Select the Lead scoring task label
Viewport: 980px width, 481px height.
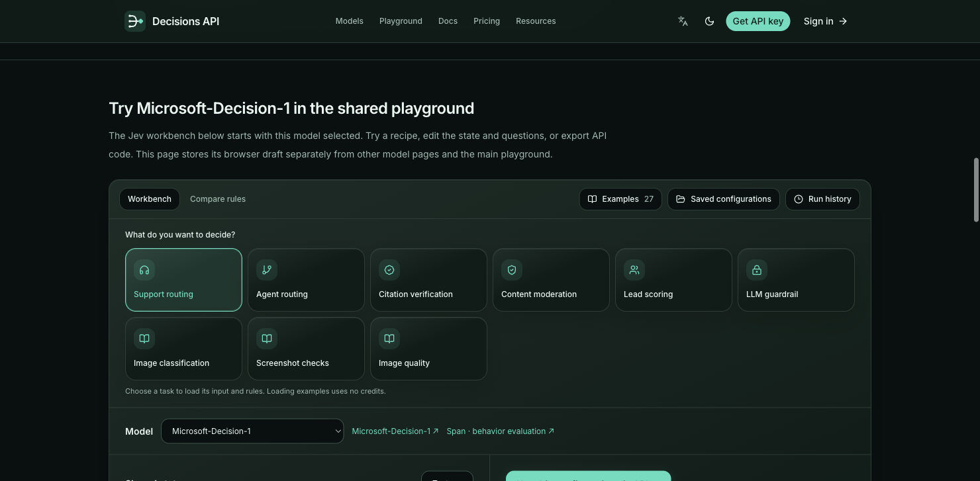tap(648, 294)
